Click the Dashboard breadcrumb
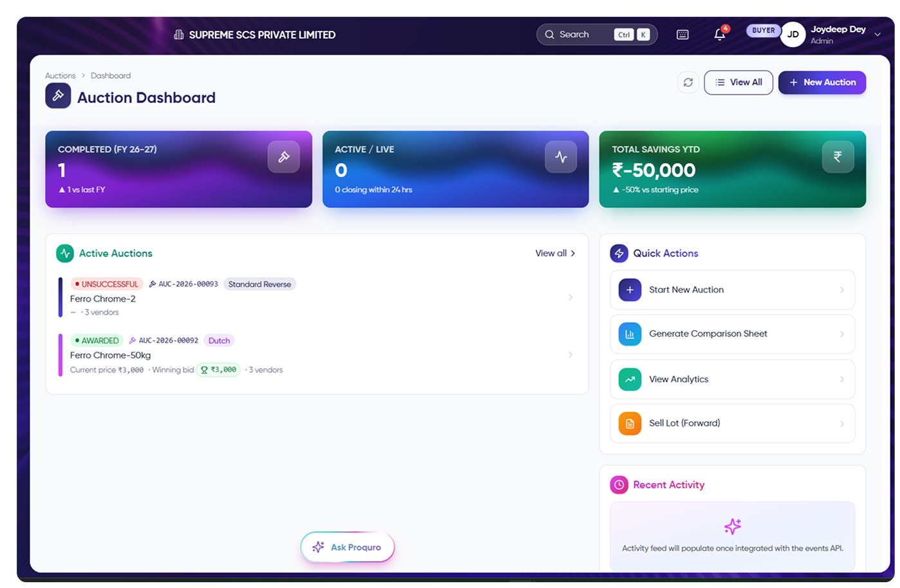The height and width of the screenshot is (588, 900). (111, 76)
